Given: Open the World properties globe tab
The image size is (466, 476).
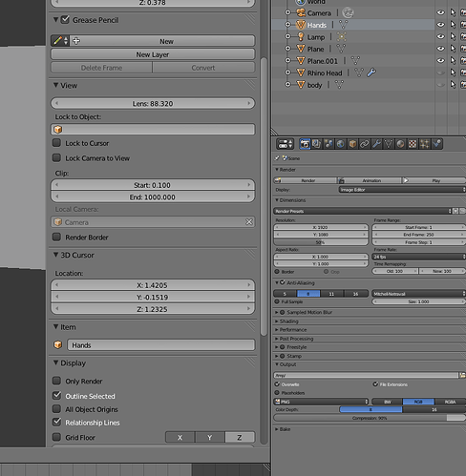Looking at the screenshot, I should tap(341, 144).
